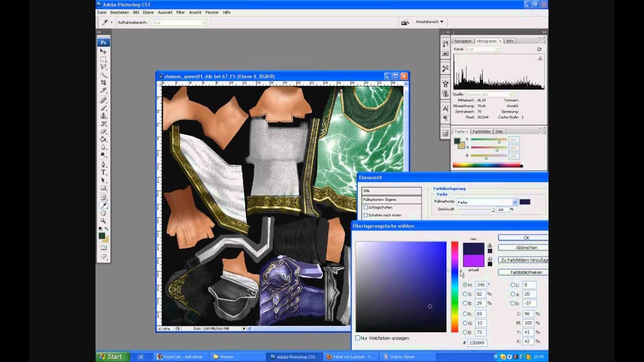Check Nur Webfarben anzeigen
The height and width of the screenshot is (362, 644).
click(358, 338)
